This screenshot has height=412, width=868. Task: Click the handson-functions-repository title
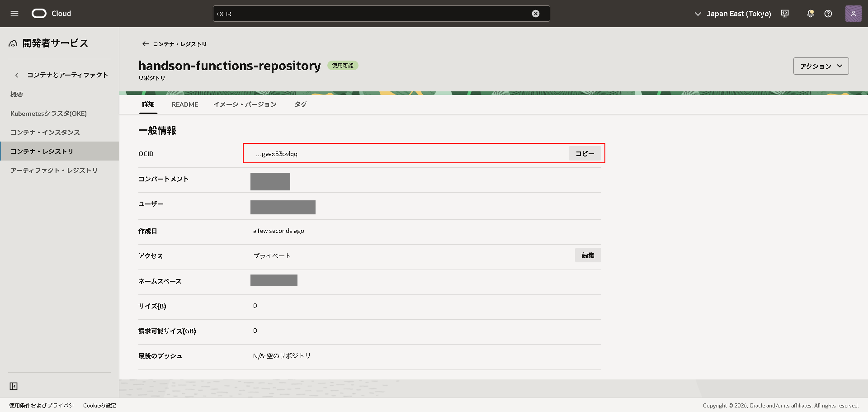(x=230, y=66)
